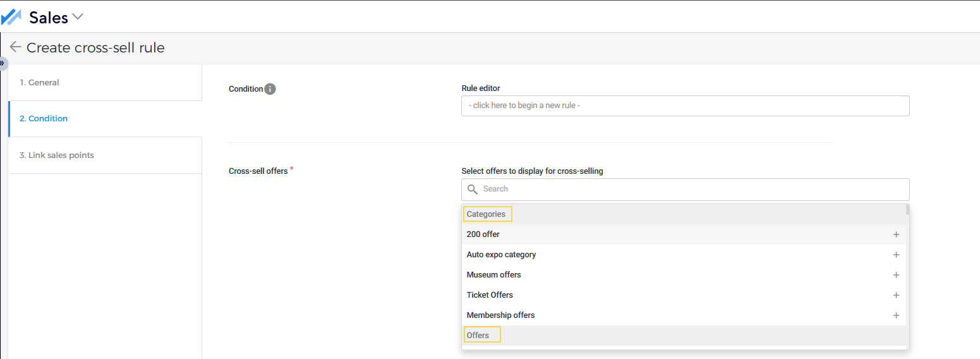Add Membership offers using plus icon
The height and width of the screenshot is (359, 980).
(895, 315)
